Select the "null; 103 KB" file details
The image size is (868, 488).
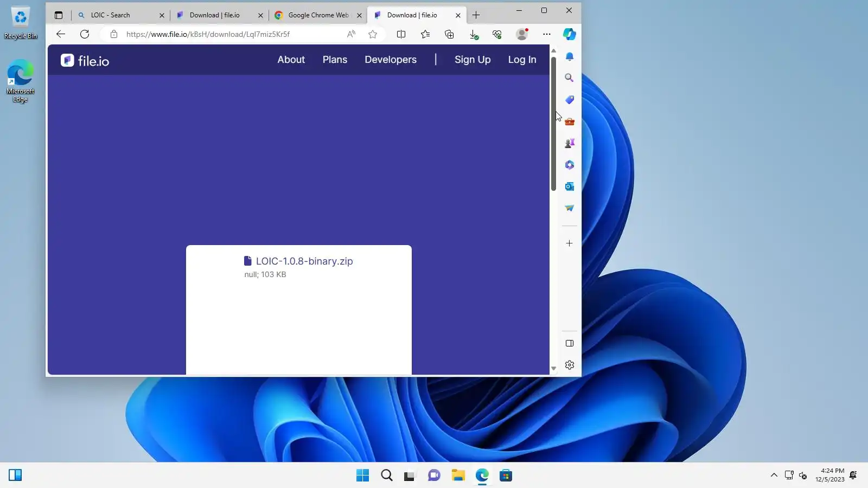(265, 274)
